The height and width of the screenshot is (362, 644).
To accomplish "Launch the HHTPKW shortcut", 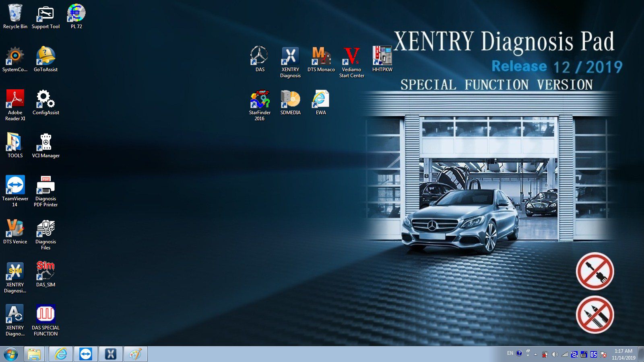I will click(382, 60).
